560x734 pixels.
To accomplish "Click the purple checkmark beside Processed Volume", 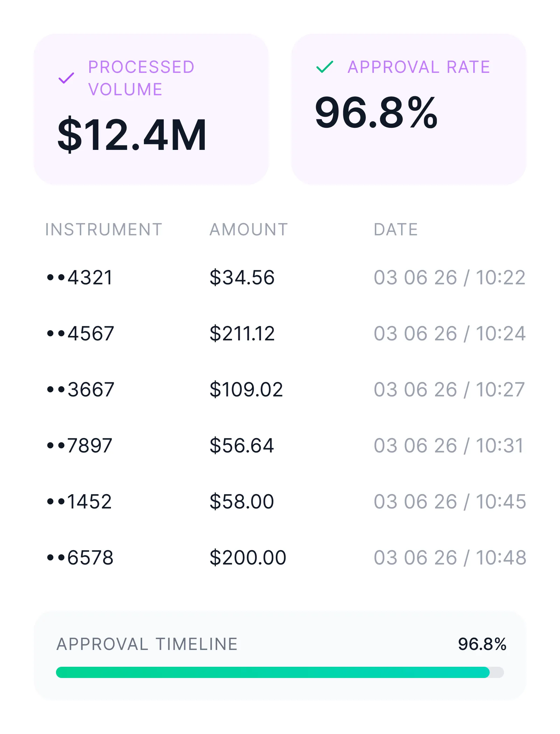I will [66, 78].
